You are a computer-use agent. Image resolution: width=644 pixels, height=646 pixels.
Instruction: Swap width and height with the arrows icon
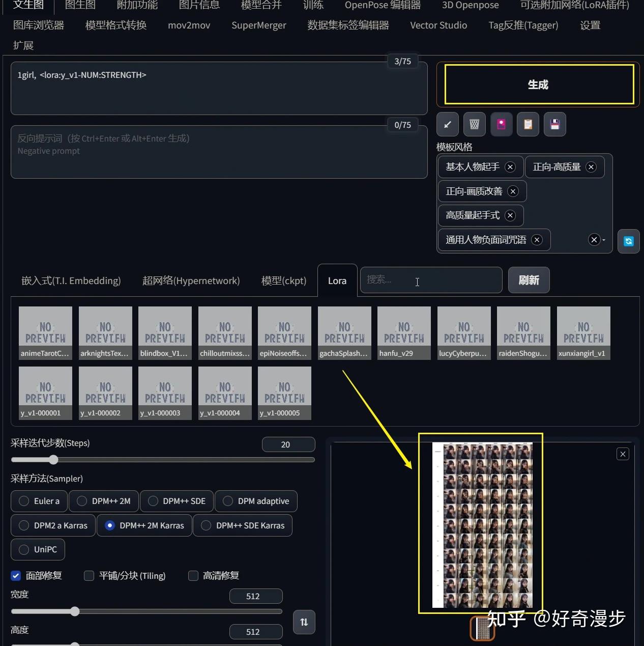[x=304, y=622]
